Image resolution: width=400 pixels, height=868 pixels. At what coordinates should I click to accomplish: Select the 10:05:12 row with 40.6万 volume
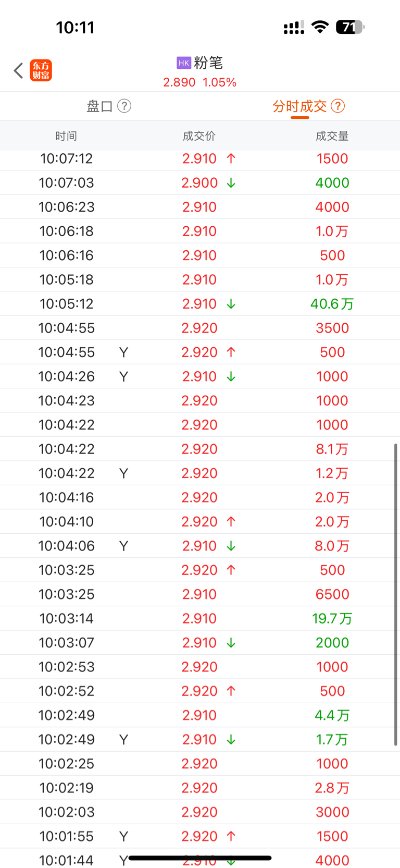click(200, 304)
